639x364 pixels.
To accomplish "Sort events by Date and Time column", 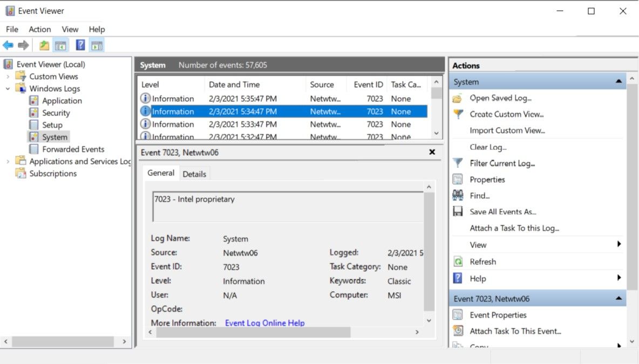I will 234,85.
